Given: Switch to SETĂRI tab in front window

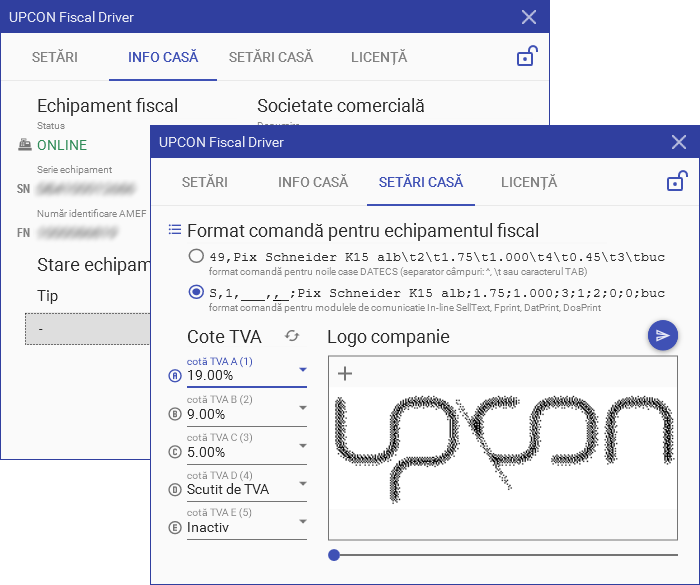Looking at the screenshot, I should click(x=204, y=182).
